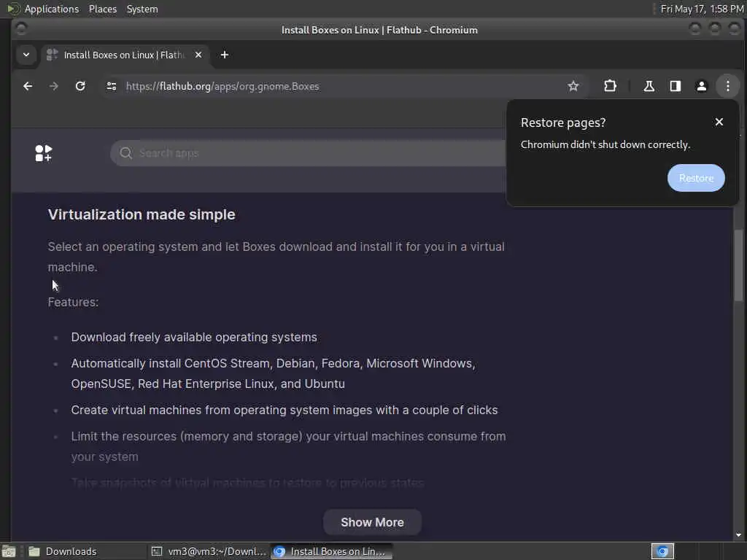The image size is (747, 560).
Task: Click the show desktop icon in taskbar
Action: [x=9, y=551]
